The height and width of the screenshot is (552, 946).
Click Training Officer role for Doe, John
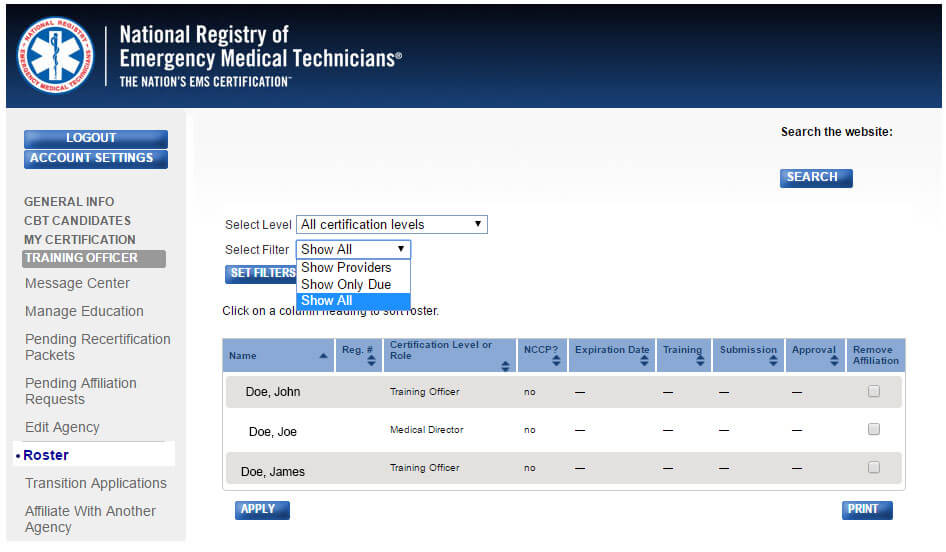click(x=425, y=392)
